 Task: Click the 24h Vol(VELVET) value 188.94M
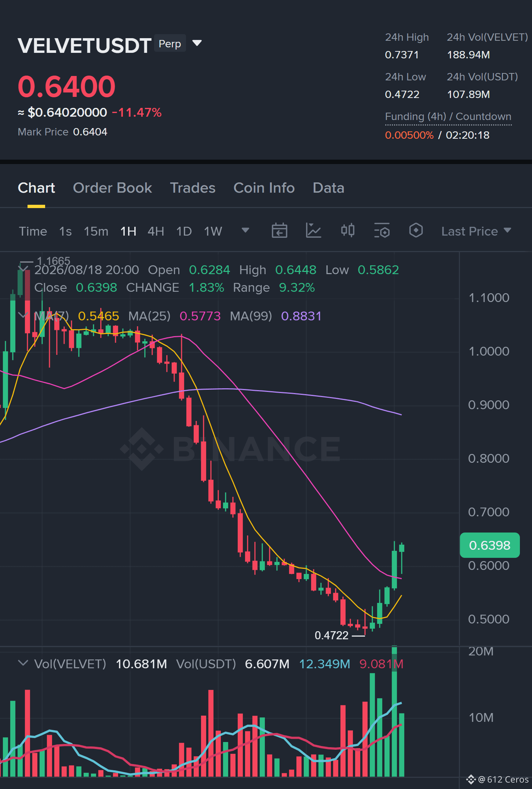pyautogui.click(x=469, y=55)
